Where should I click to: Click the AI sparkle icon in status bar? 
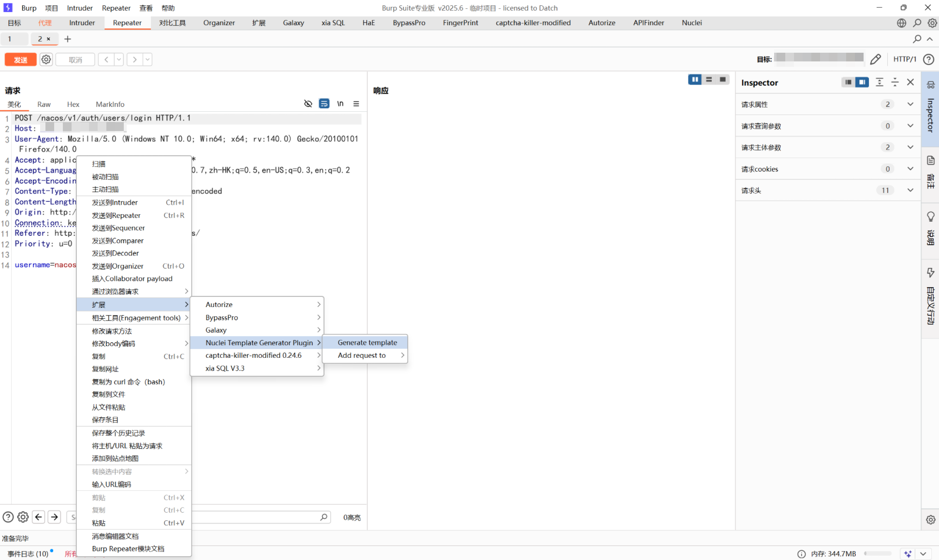click(908, 554)
